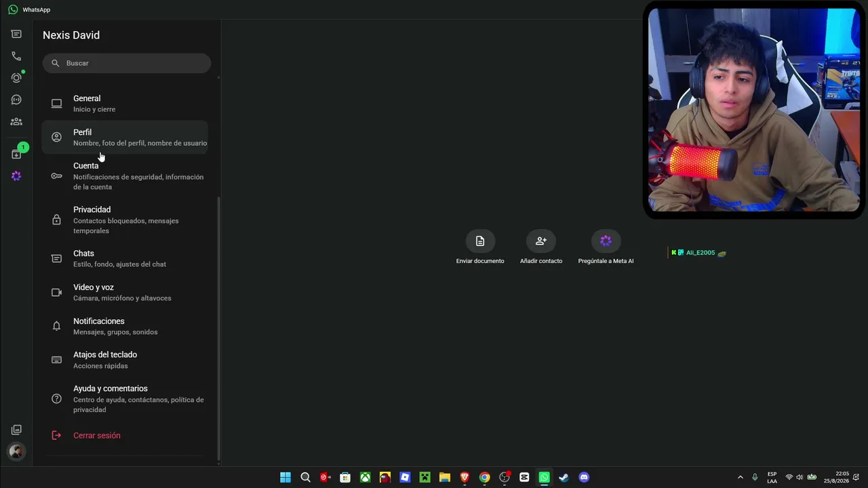
Task: Open Among Us from taskbar
Action: point(384,477)
